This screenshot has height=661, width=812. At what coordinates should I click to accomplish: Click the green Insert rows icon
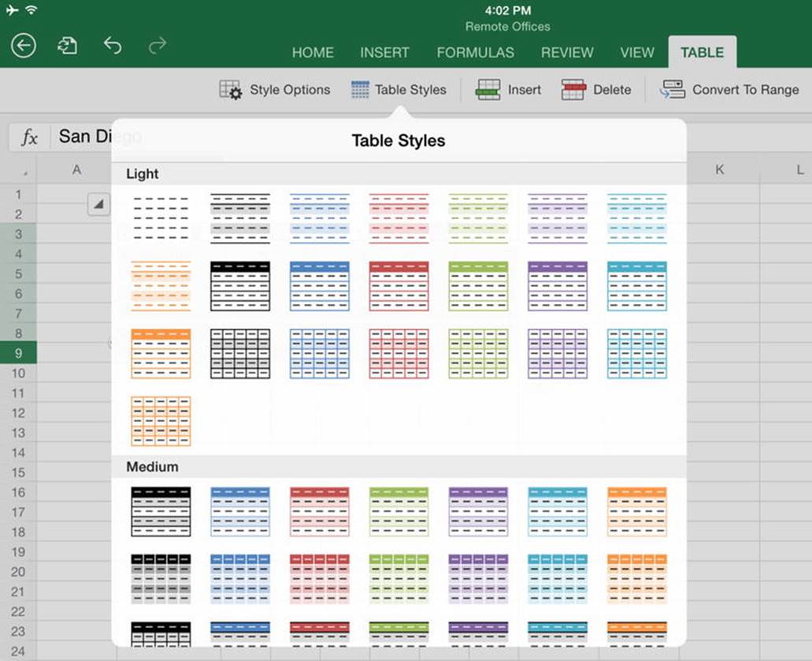(488, 90)
